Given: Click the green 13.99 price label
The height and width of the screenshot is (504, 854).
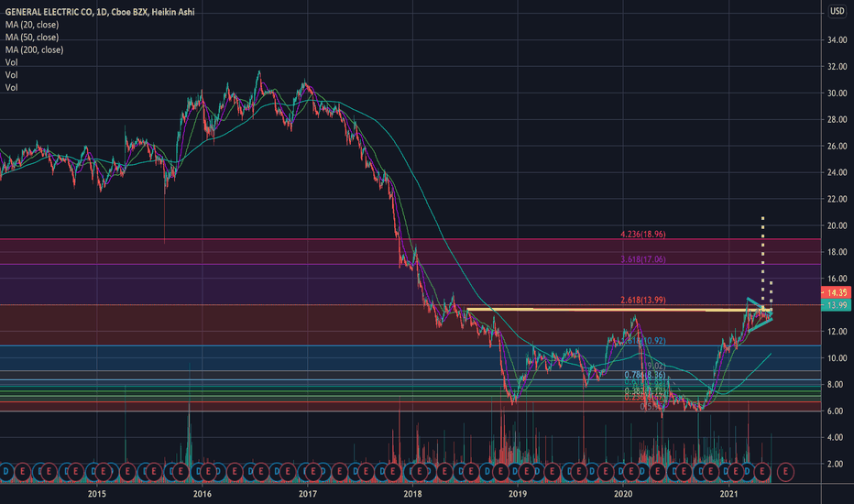Looking at the screenshot, I should pos(836,305).
